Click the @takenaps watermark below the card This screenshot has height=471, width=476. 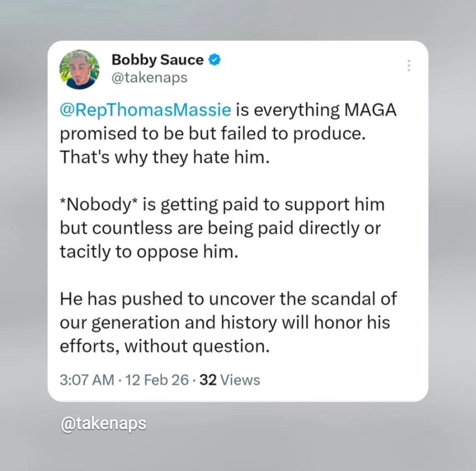pos(103,423)
